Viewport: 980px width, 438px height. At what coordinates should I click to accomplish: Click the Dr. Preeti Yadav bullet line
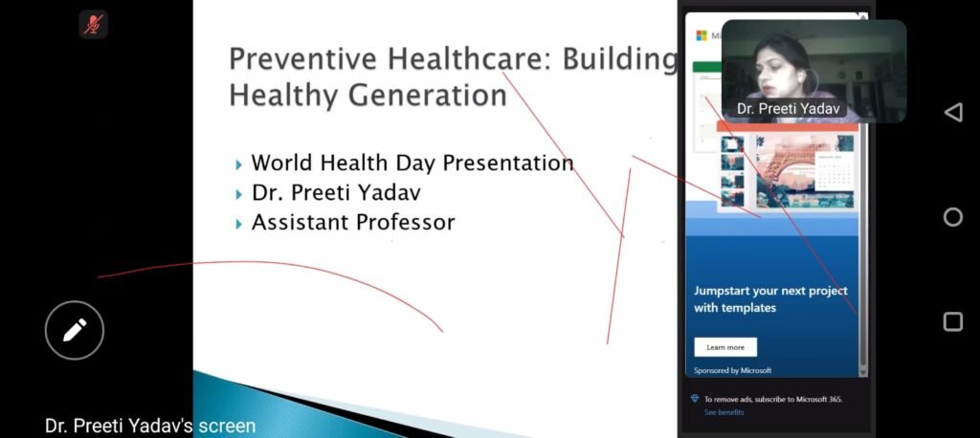pyautogui.click(x=335, y=193)
